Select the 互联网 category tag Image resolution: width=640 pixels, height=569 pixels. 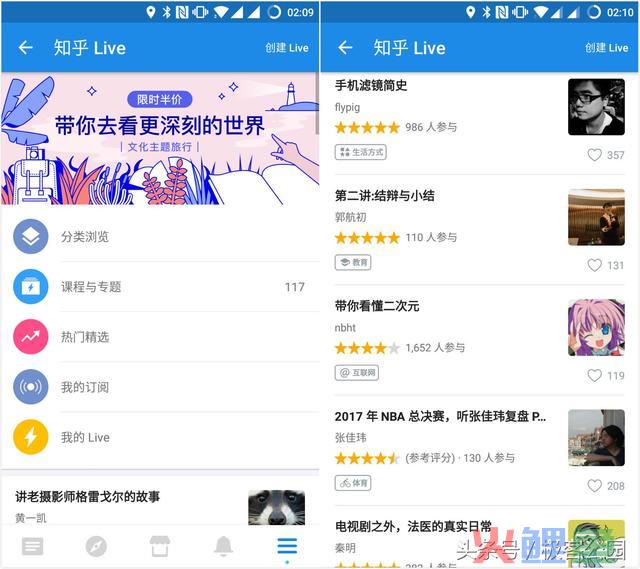(357, 373)
